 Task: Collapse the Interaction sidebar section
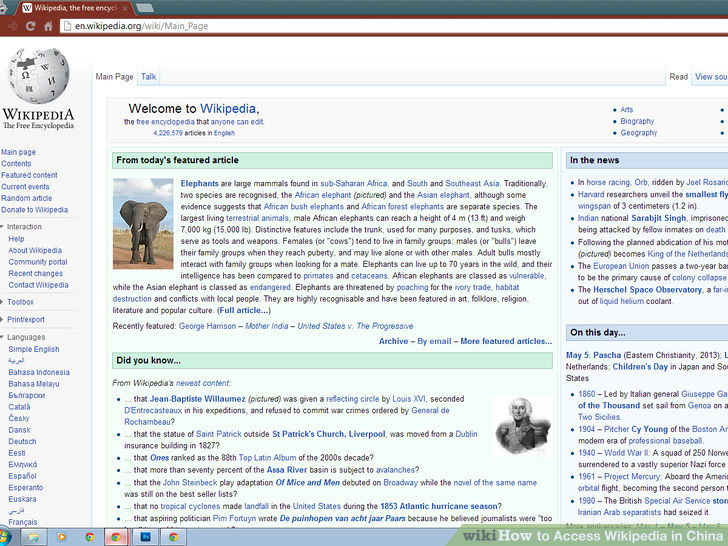click(24, 227)
